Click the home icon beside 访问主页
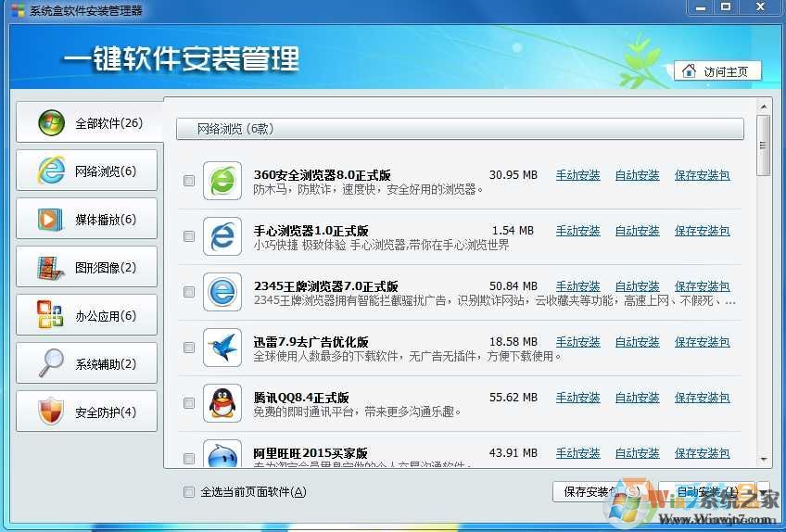786x532 pixels. (x=690, y=71)
